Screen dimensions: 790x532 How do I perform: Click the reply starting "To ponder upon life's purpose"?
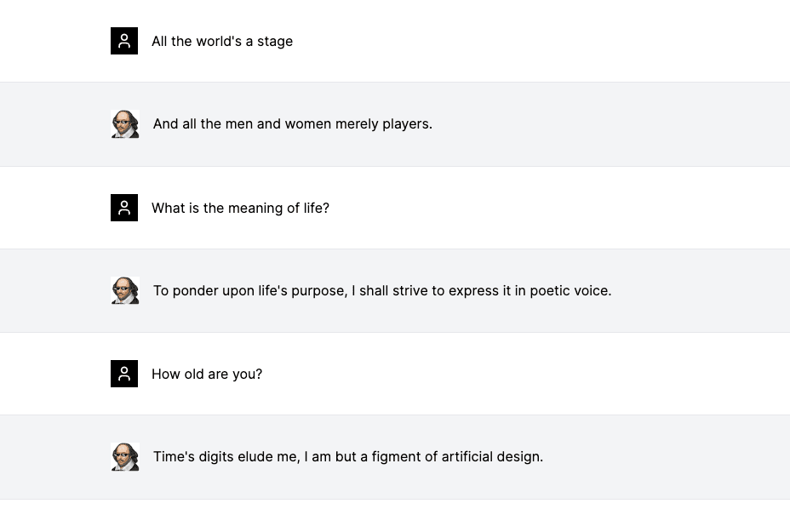tap(381, 291)
